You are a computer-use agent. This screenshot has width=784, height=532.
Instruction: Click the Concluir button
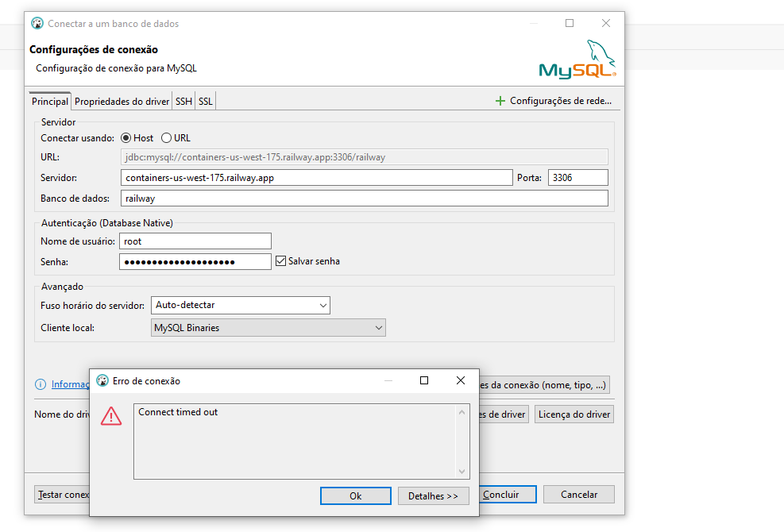pos(508,495)
